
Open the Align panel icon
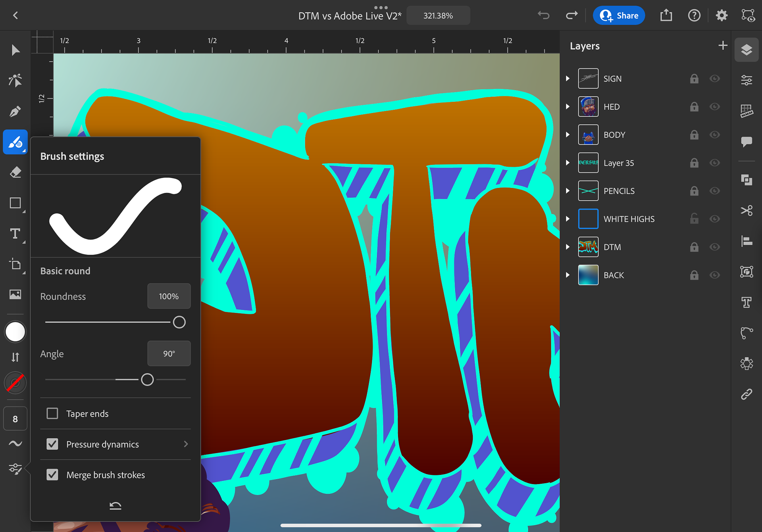click(x=747, y=241)
